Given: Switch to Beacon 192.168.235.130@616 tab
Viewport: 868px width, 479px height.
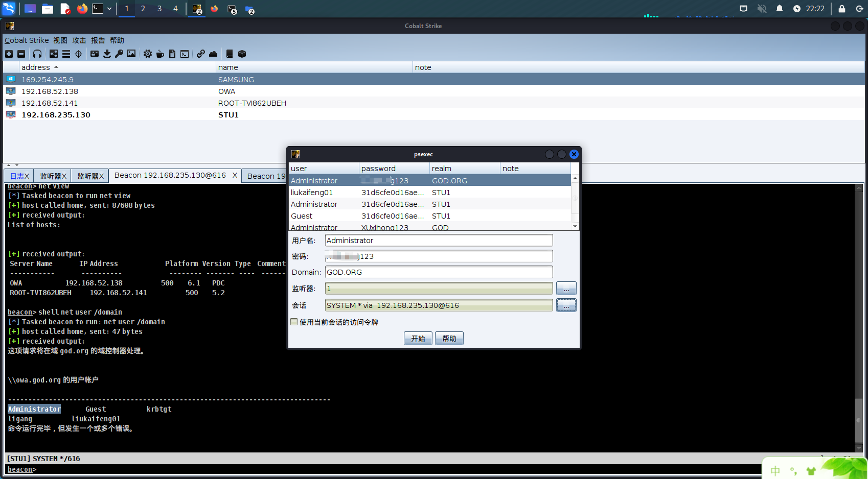Looking at the screenshot, I should click(x=170, y=175).
